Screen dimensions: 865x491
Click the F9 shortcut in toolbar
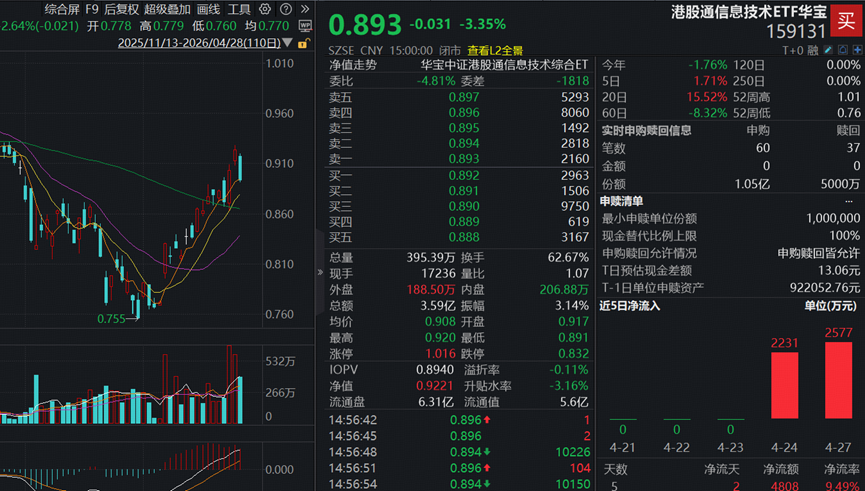tap(92, 9)
